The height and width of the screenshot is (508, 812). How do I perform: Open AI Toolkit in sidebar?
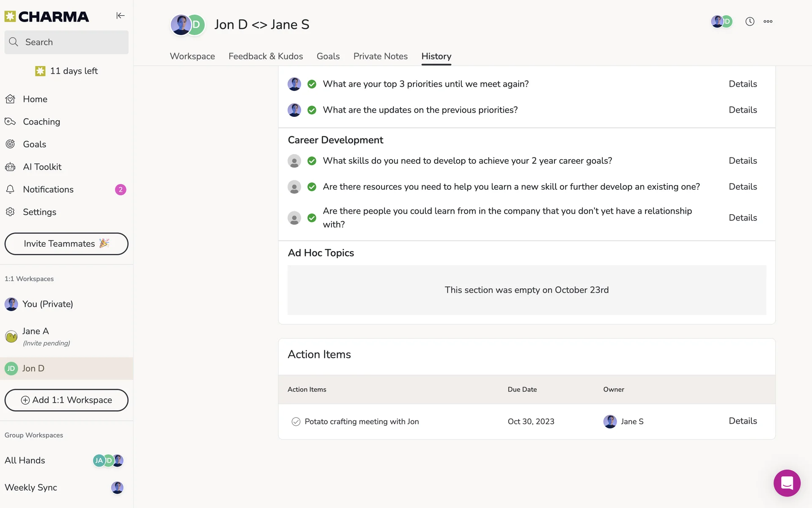[42, 167]
